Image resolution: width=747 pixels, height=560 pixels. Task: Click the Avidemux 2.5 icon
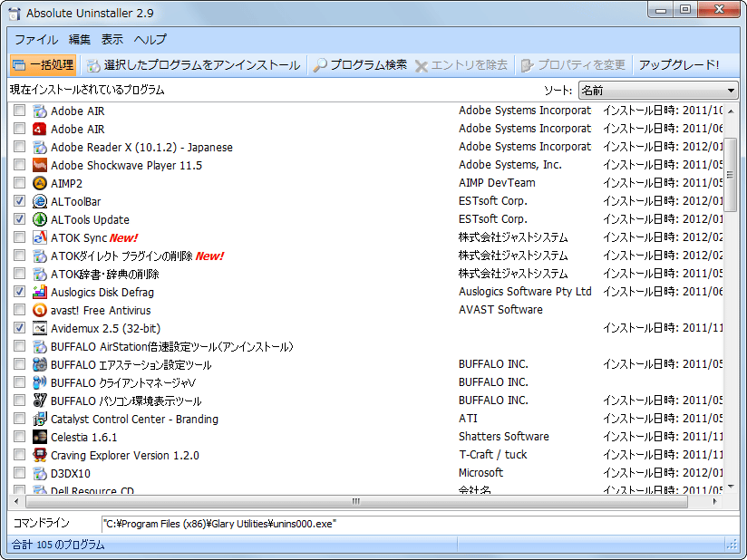tap(40, 328)
